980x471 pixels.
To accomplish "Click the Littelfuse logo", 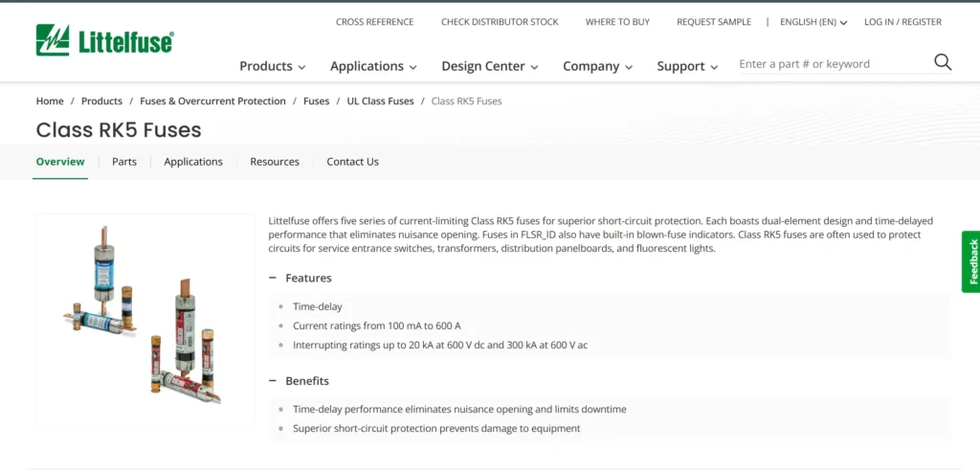I will pyautogui.click(x=105, y=40).
